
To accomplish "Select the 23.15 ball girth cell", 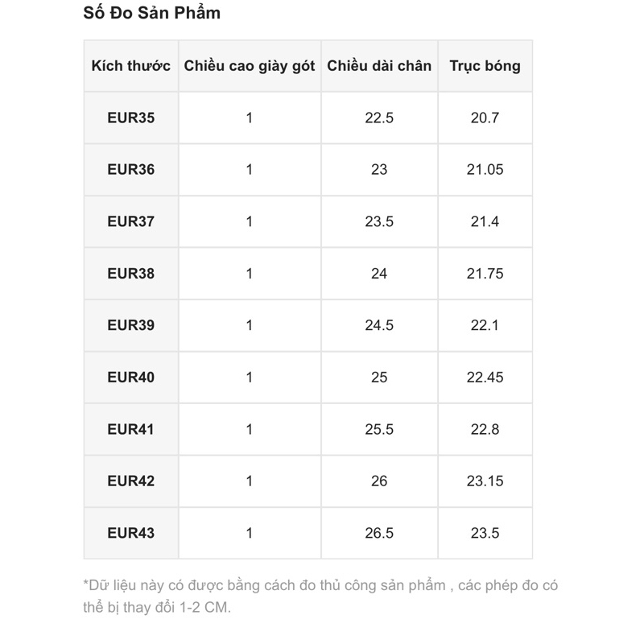I will tap(485, 481).
